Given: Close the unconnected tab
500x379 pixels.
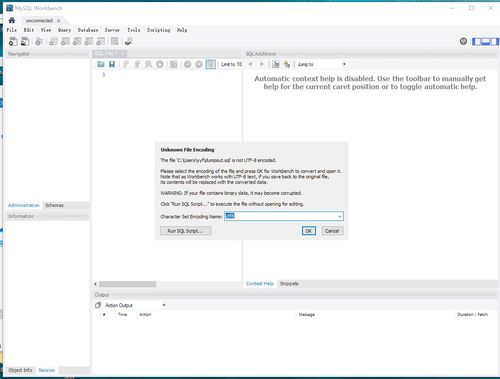Looking at the screenshot, I should (x=59, y=21).
